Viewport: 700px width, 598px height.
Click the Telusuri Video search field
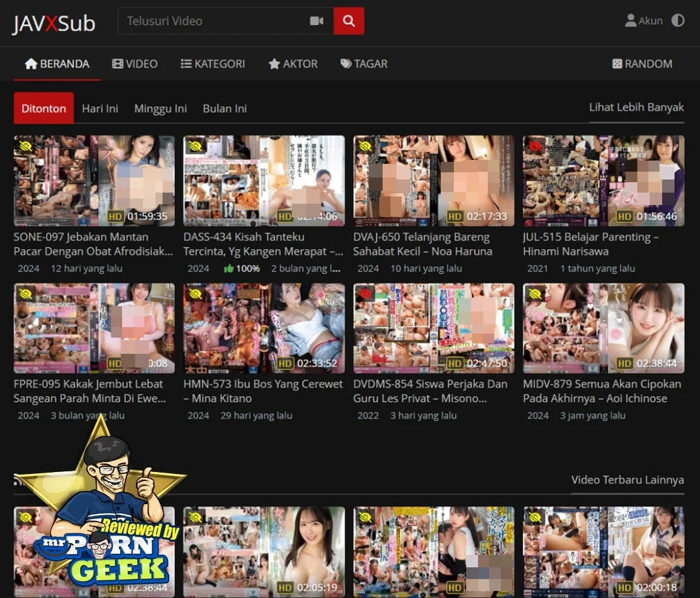[212, 21]
